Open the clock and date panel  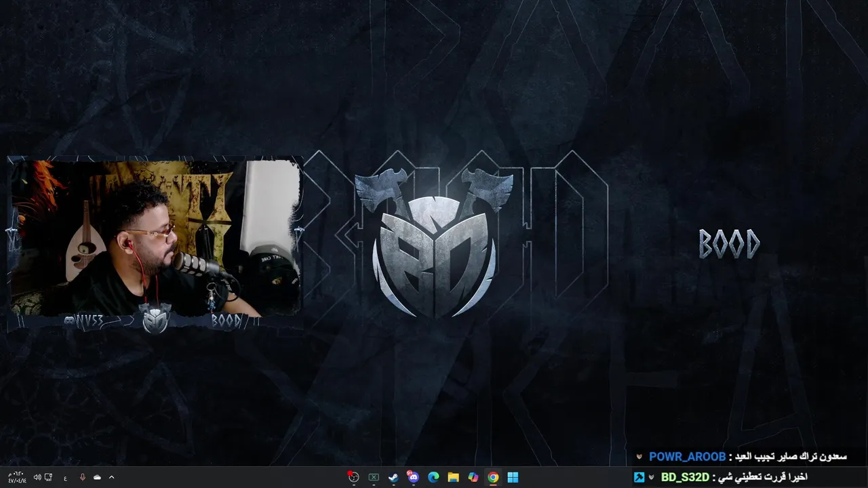point(17,477)
